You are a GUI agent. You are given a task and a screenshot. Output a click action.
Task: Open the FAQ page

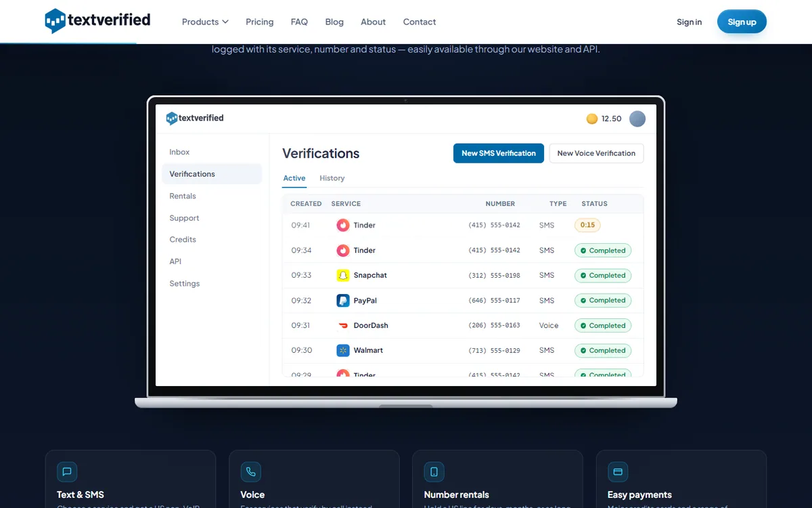coord(299,22)
